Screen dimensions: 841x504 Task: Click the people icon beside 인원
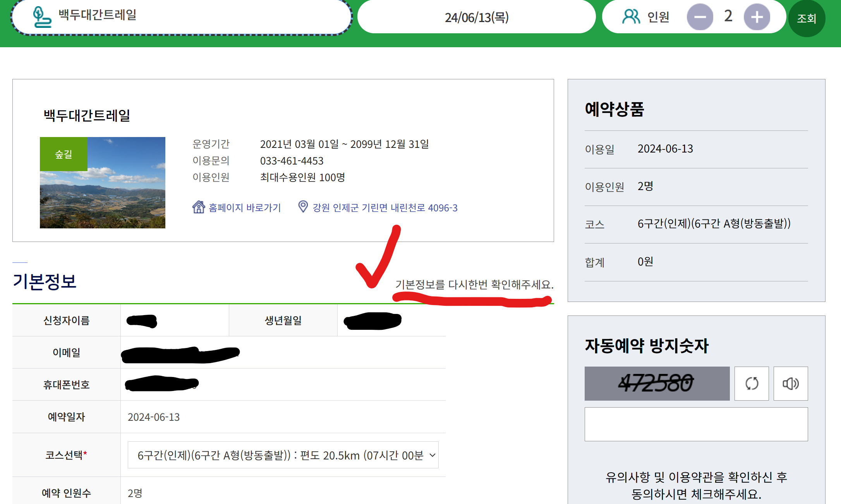(x=631, y=17)
